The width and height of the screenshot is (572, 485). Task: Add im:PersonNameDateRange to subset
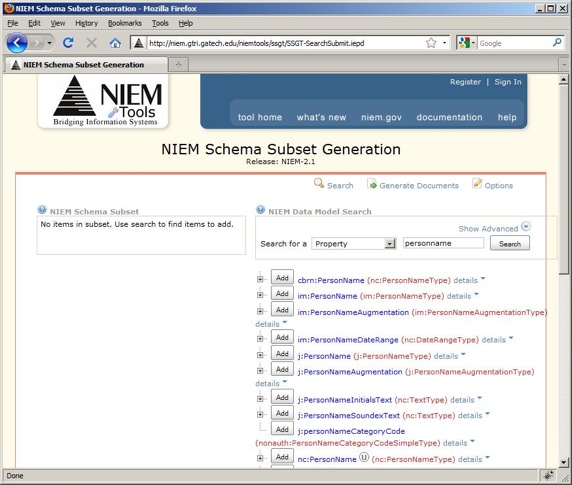(282, 337)
